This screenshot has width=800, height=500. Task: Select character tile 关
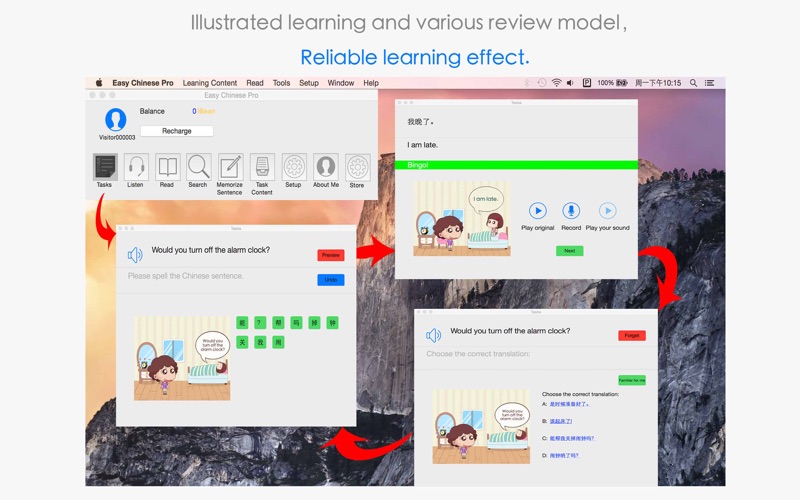[242, 342]
